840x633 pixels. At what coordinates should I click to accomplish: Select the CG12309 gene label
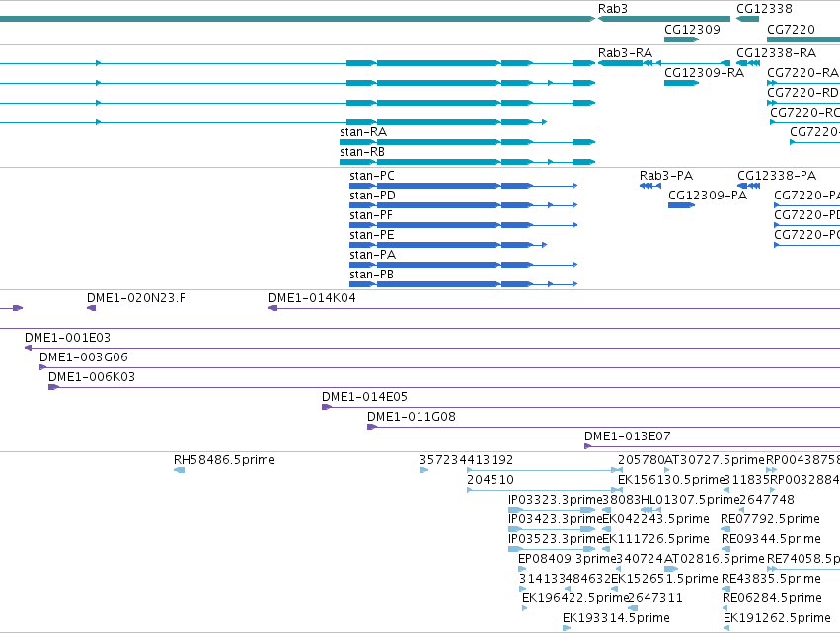[692, 30]
